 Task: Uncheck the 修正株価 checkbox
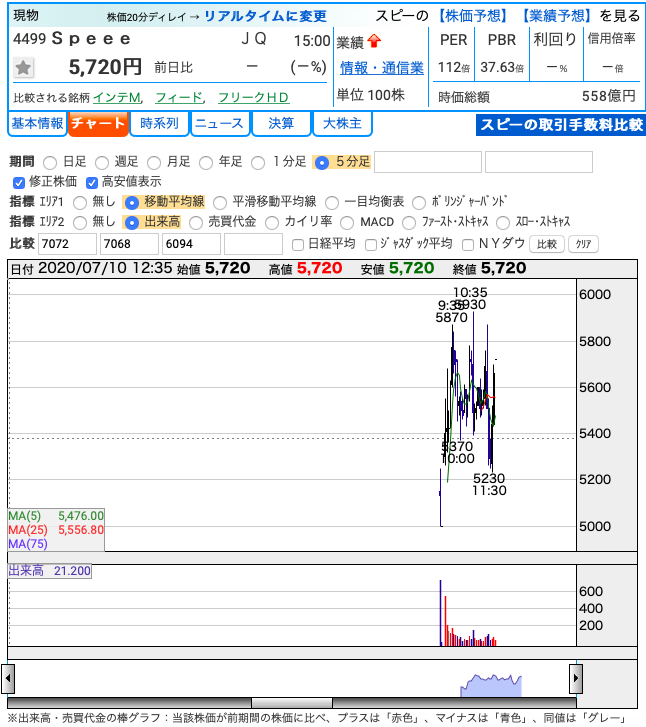[x=19, y=183]
